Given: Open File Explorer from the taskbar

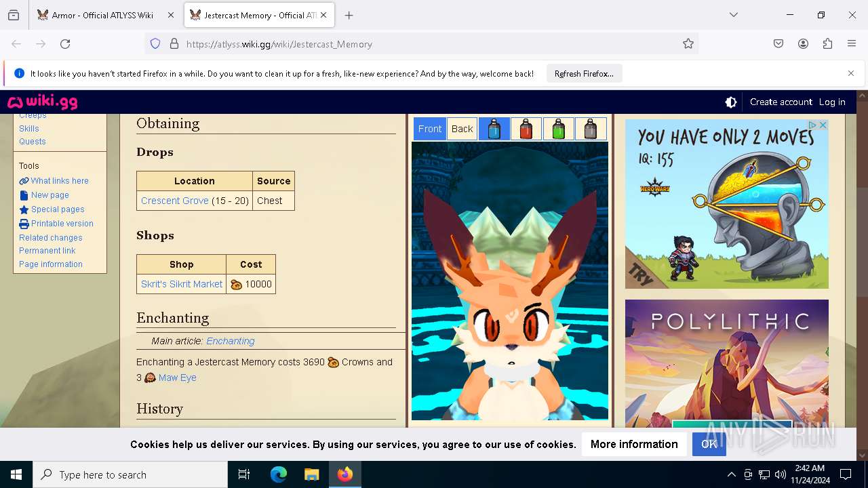Looking at the screenshot, I should [311, 474].
